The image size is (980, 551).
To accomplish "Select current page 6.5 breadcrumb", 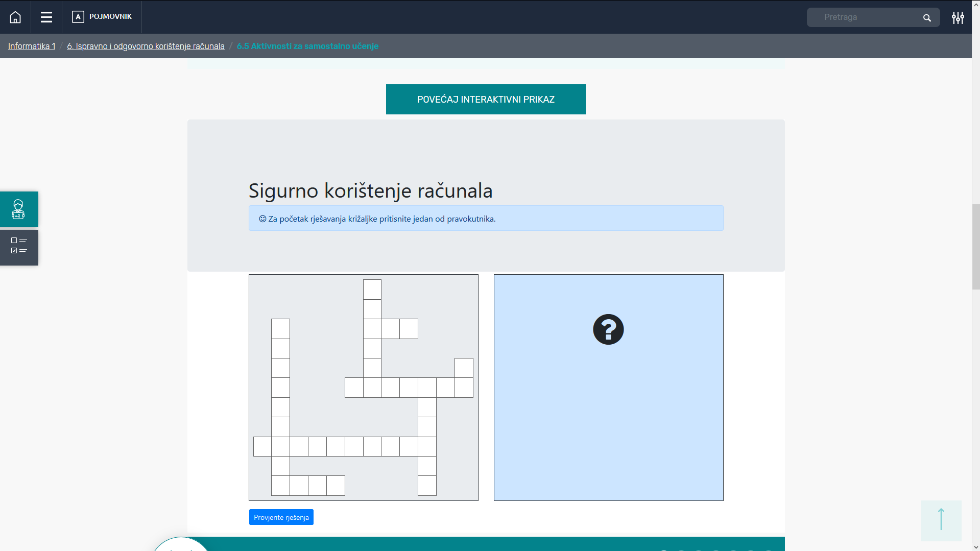I will [x=307, y=46].
